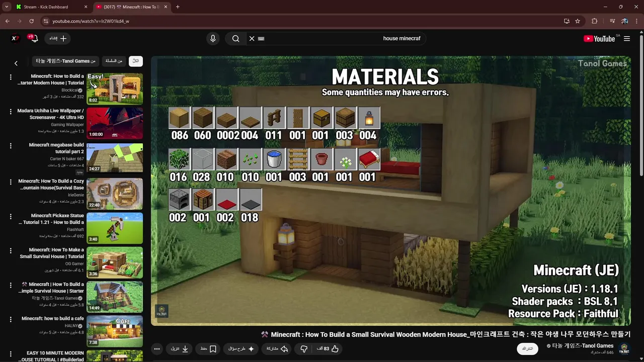Select the All filter chip
Viewport: 644px width, 362px height.
pos(136,61)
